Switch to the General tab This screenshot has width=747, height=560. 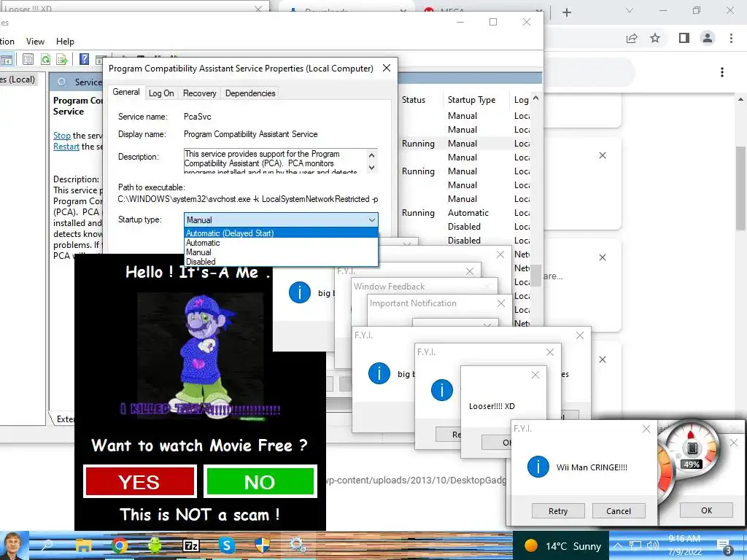(x=126, y=92)
